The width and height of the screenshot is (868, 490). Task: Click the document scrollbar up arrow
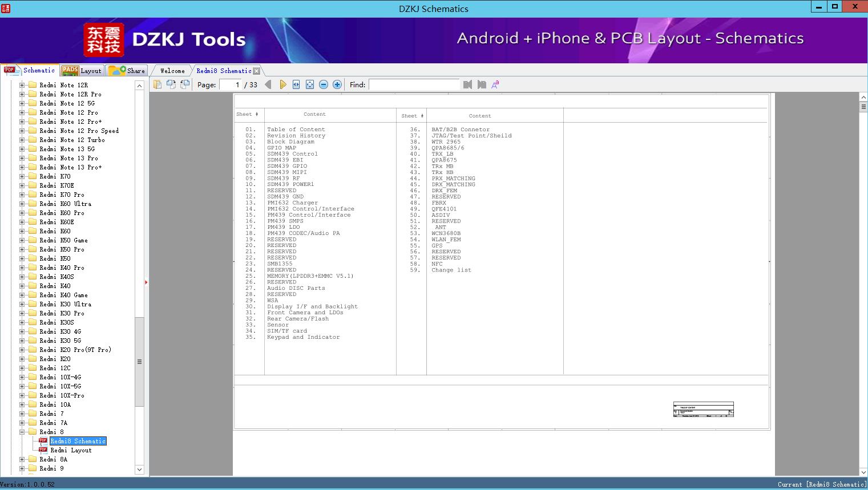[863, 97]
